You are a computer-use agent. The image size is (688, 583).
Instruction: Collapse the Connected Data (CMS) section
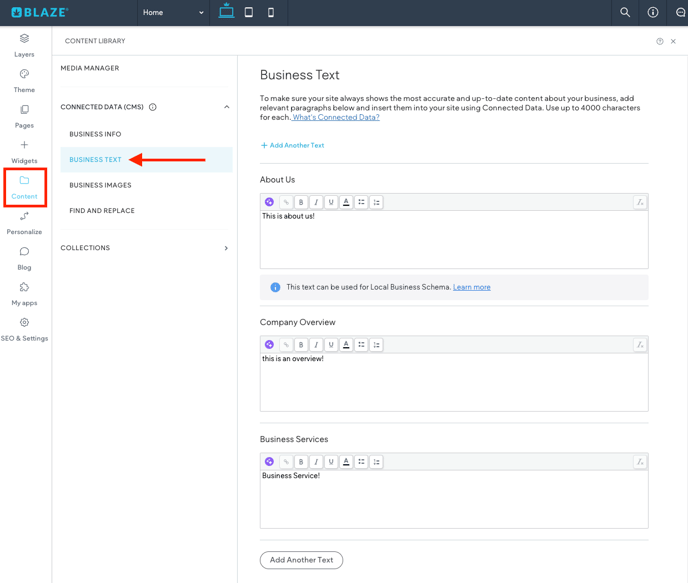[x=226, y=107]
